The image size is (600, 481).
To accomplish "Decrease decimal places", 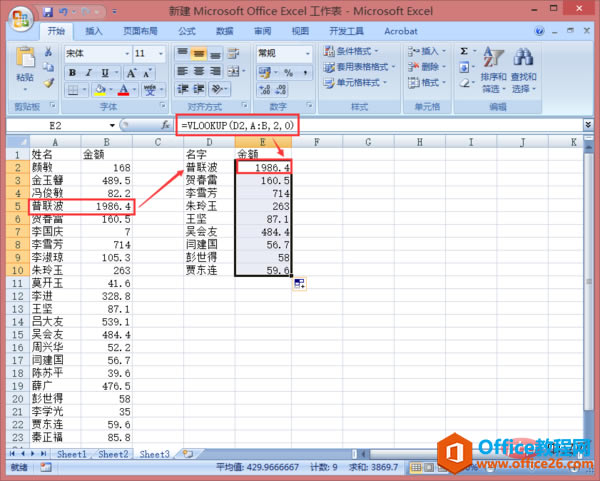I will 280,90.
